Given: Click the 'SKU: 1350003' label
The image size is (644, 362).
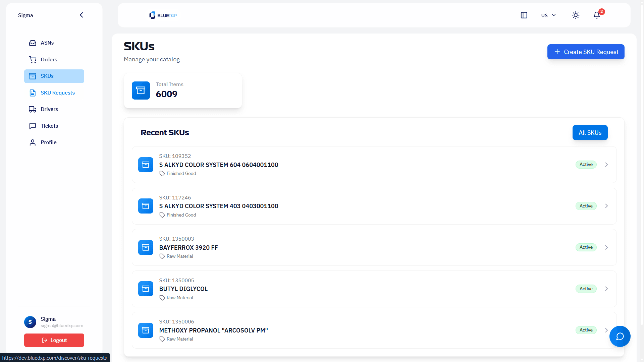Looking at the screenshot, I should [176, 239].
